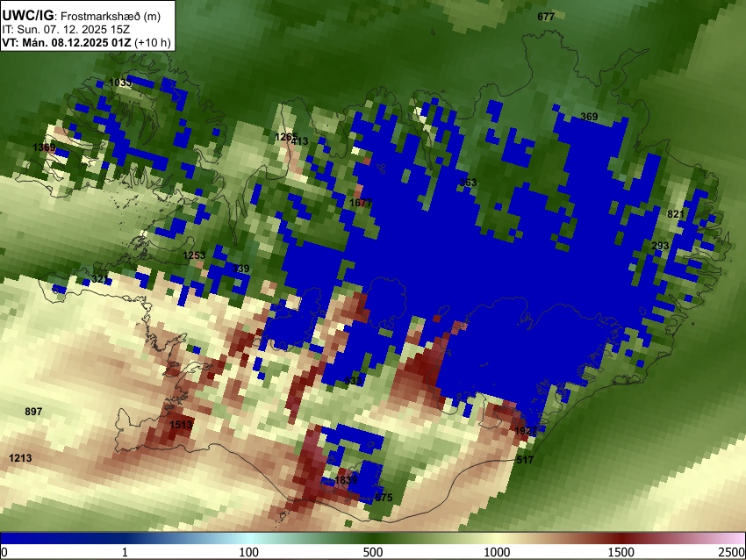
Task: Click the legend label '1'
Action: click(x=125, y=552)
